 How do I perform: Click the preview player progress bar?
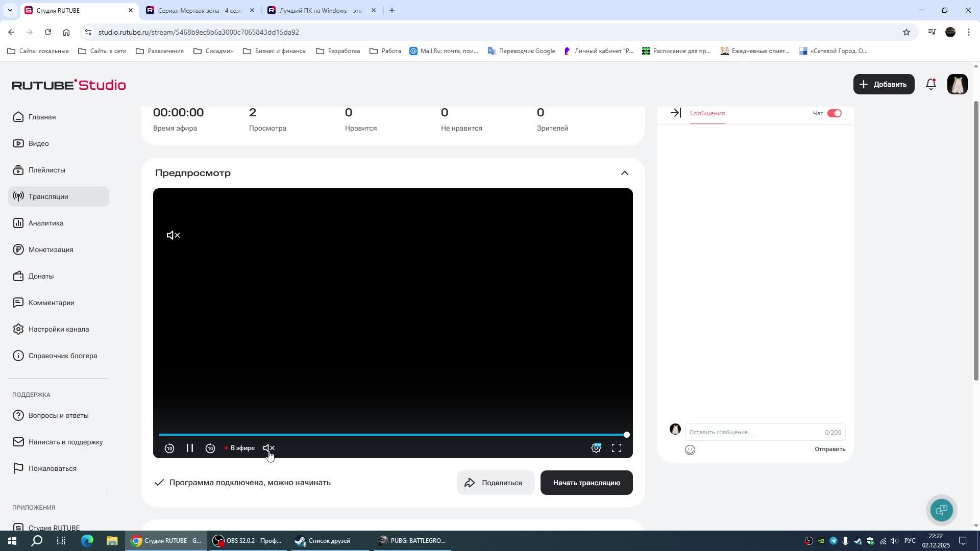[x=392, y=435]
